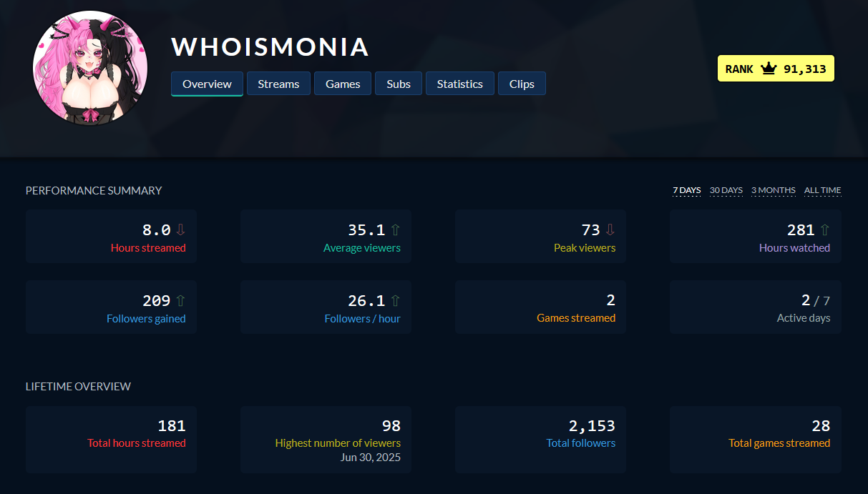Click the green up arrow beside 209
The height and width of the screenshot is (494, 868).
pyautogui.click(x=180, y=301)
